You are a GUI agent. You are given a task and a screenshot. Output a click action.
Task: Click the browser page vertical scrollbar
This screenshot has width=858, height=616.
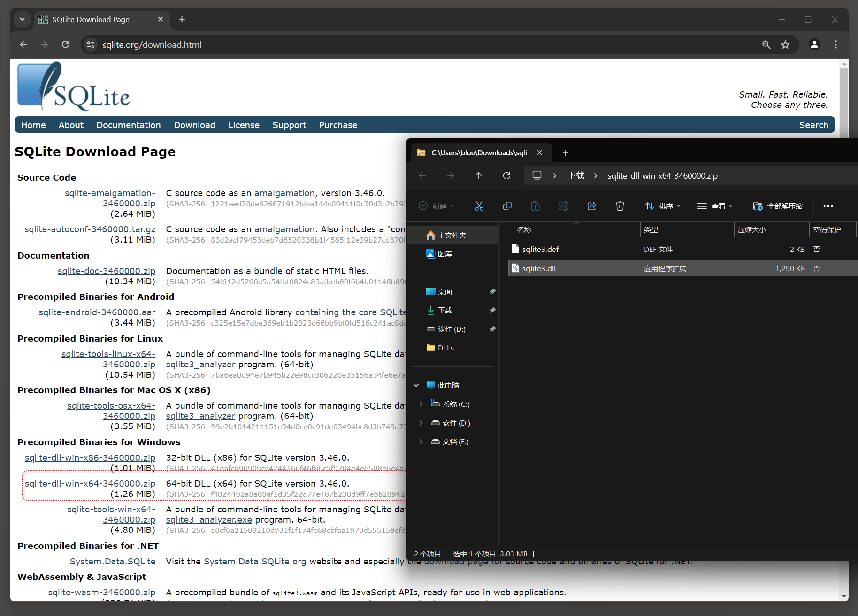click(x=844, y=330)
